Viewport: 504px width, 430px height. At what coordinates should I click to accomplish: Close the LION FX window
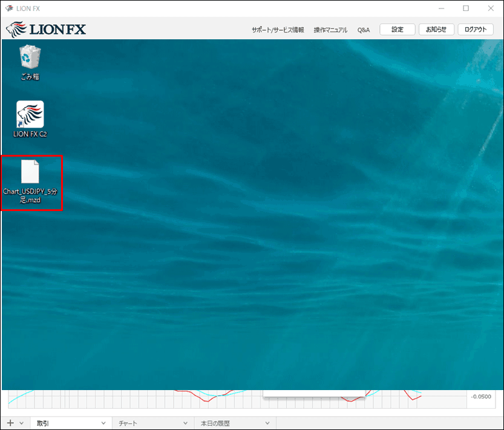(x=491, y=8)
